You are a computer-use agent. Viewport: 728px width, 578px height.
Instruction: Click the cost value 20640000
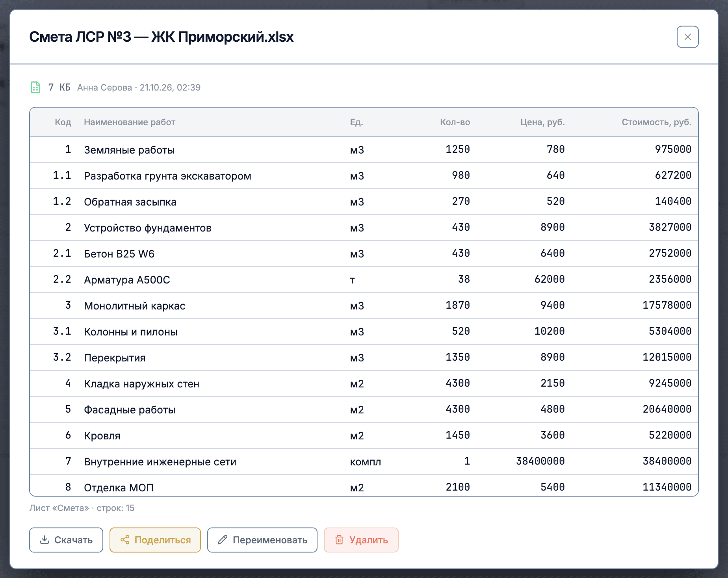pos(667,409)
